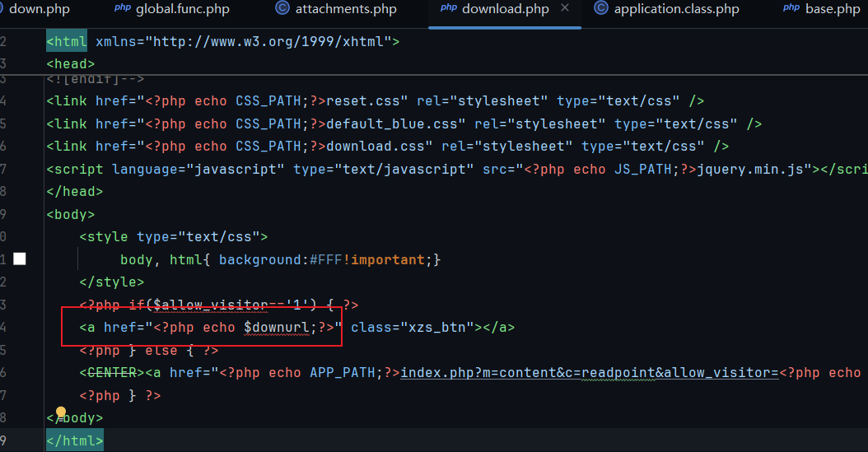
Task: Click the PHP file icon on base.php tab
Action: pyautogui.click(x=791, y=9)
